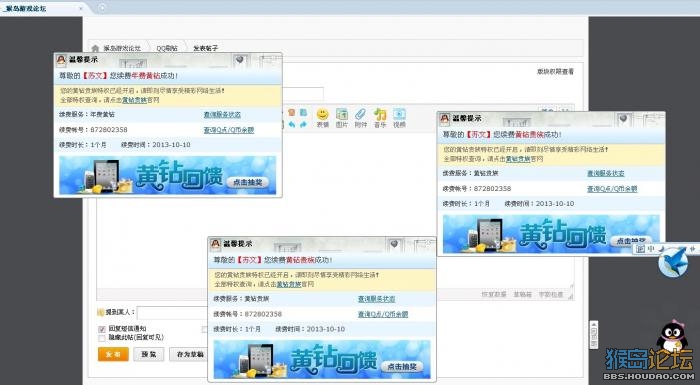This screenshot has height=385, width=700.
Task: Go to 猴岛游戏论坛 in the breadcrumb
Action: pyautogui.click(x=122, y=48)
